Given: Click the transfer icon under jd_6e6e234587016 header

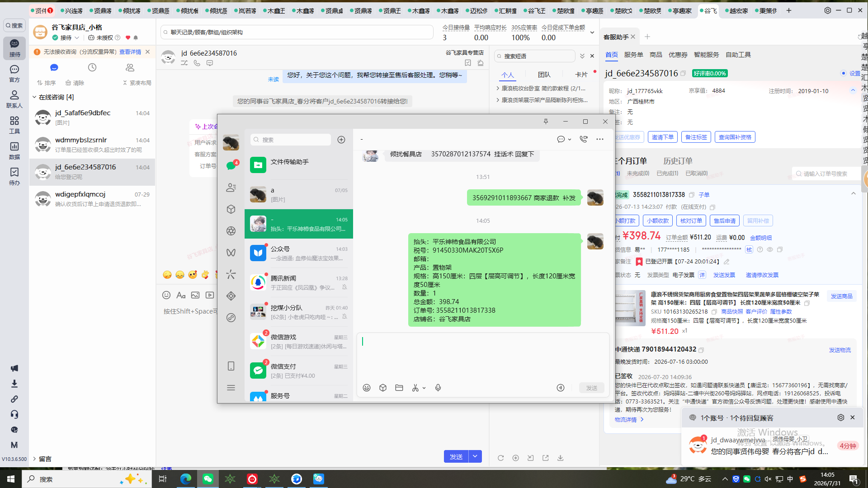Looking at the screenshot, I should (x=184, y=63).
